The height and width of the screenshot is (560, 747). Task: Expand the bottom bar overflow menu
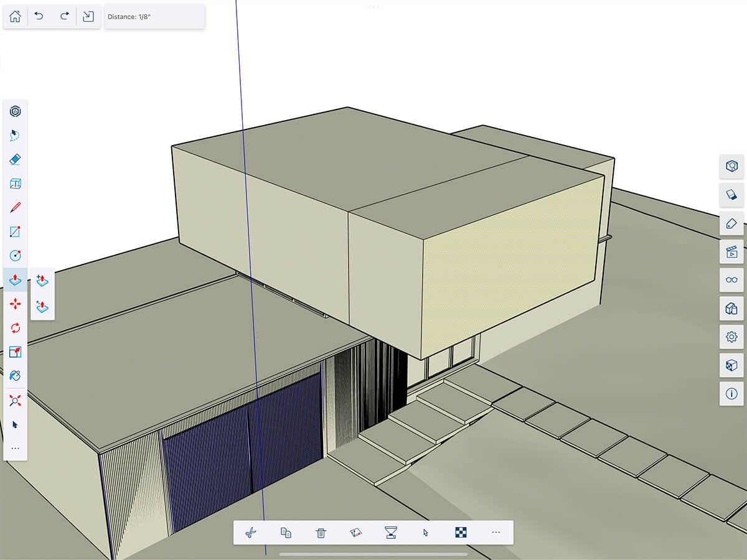tap(496, 533)
